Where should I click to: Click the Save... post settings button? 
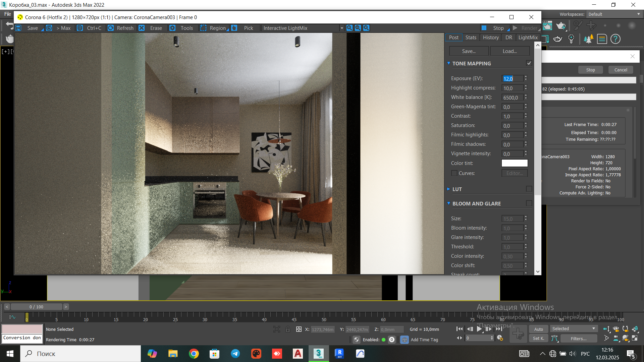469,51
